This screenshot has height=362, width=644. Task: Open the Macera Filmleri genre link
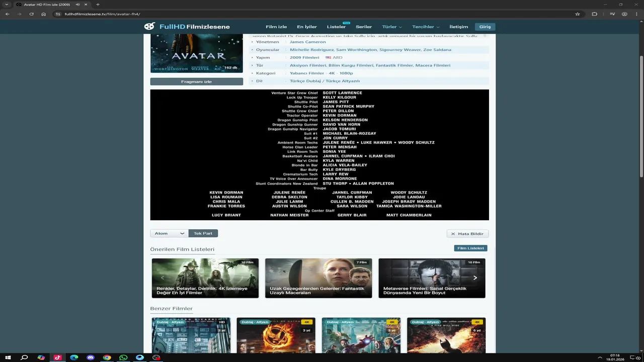point(433,65)
